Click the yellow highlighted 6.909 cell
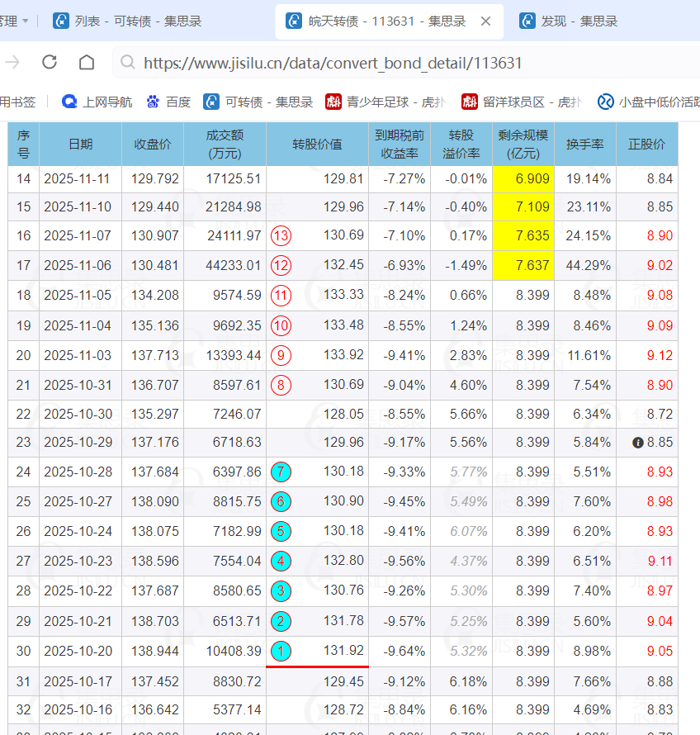Viewport: 700px width, 735px height. [523, 179]
